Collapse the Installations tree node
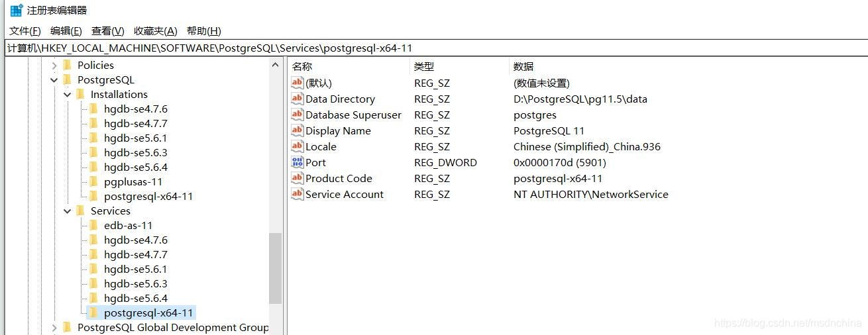 point(68,95)
